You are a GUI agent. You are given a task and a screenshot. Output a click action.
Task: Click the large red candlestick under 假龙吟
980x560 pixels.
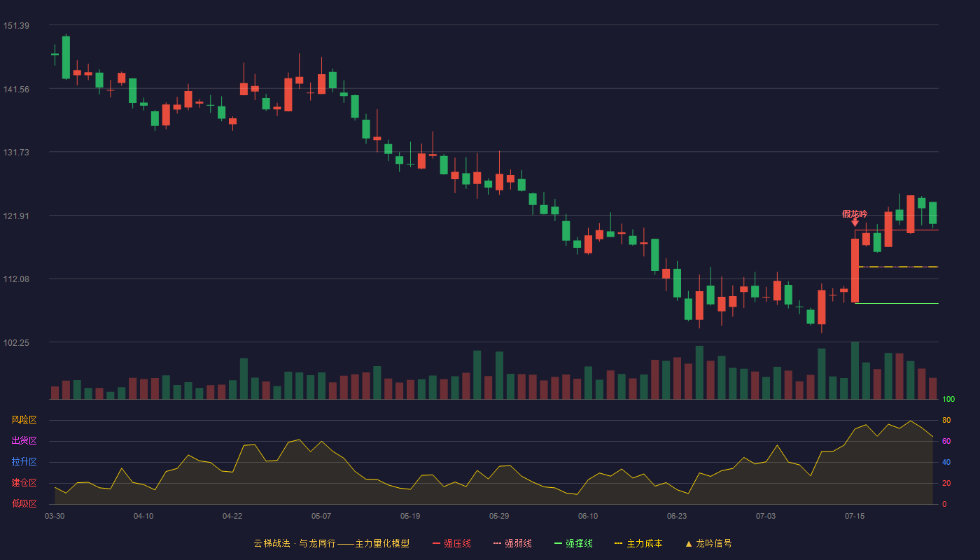click(855, 270)
